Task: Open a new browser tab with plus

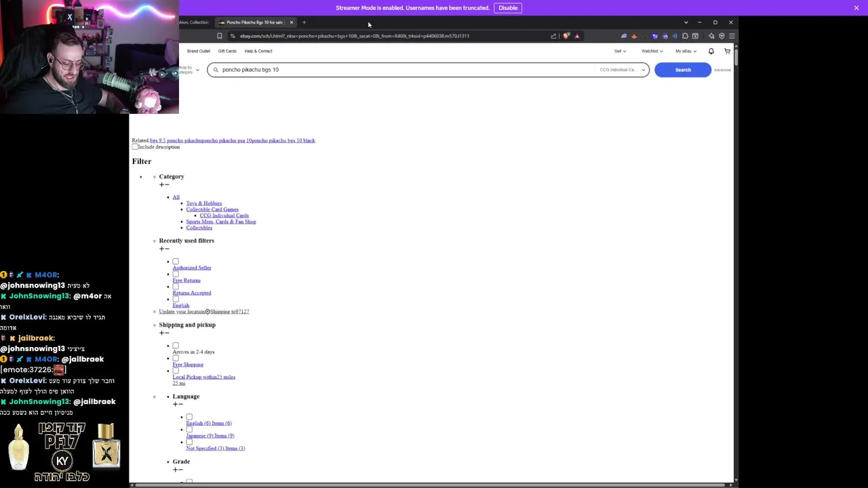Action: (x=304, y=22)
